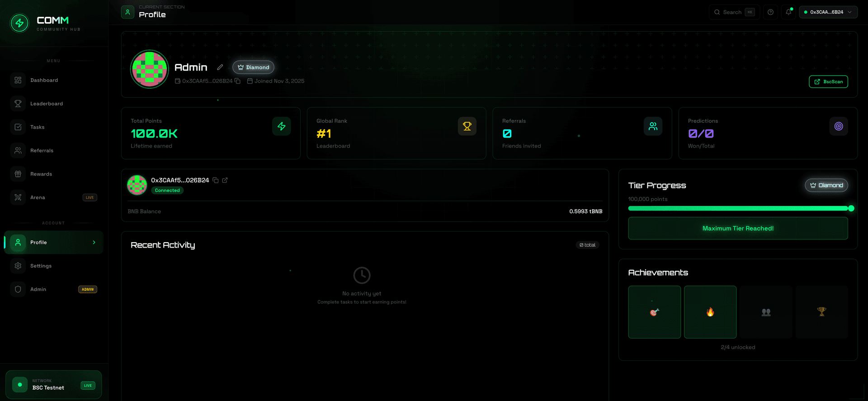Open the Arena menu item
Screen dimensions: 868x401
[38, 197]
